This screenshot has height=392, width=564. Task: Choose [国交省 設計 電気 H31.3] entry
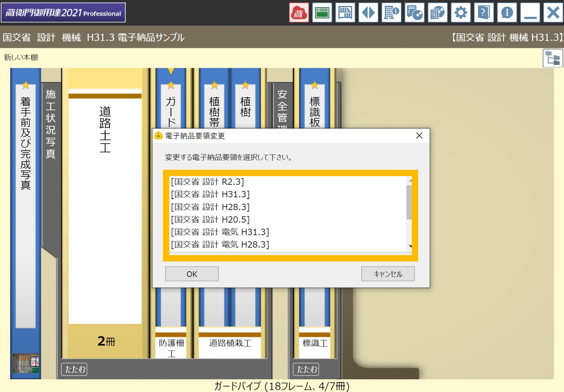(288, 232)
